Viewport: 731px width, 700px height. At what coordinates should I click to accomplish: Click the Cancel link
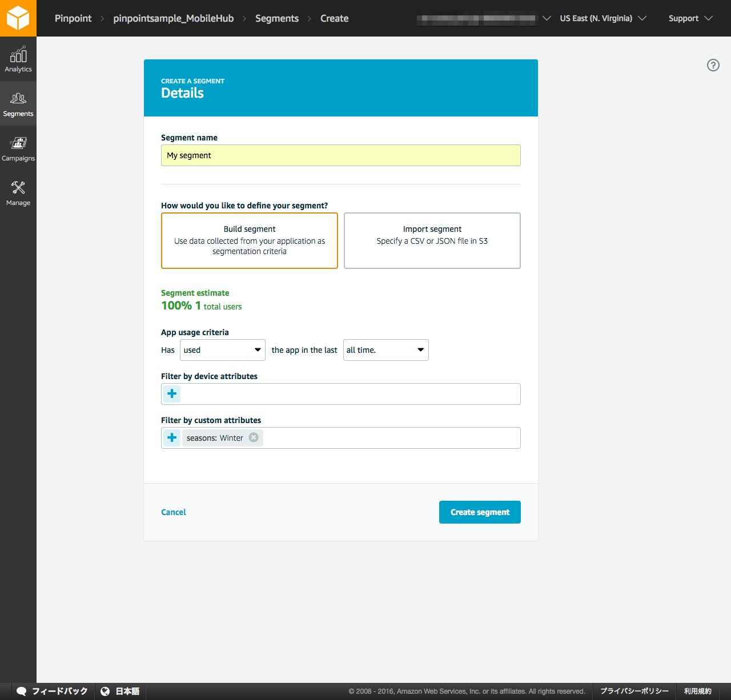point(174,512)
